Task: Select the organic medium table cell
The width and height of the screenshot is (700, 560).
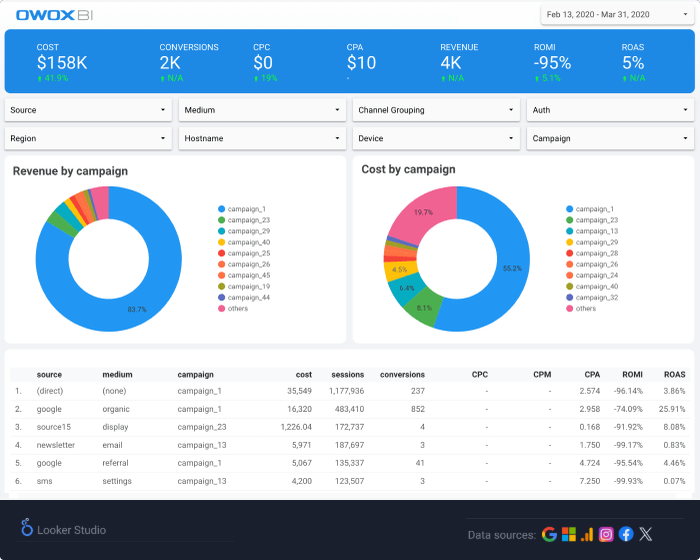Action: click(x=116, y=410)
